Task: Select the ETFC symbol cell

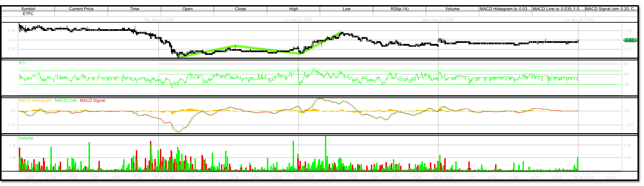Action: tap(28, 14)
